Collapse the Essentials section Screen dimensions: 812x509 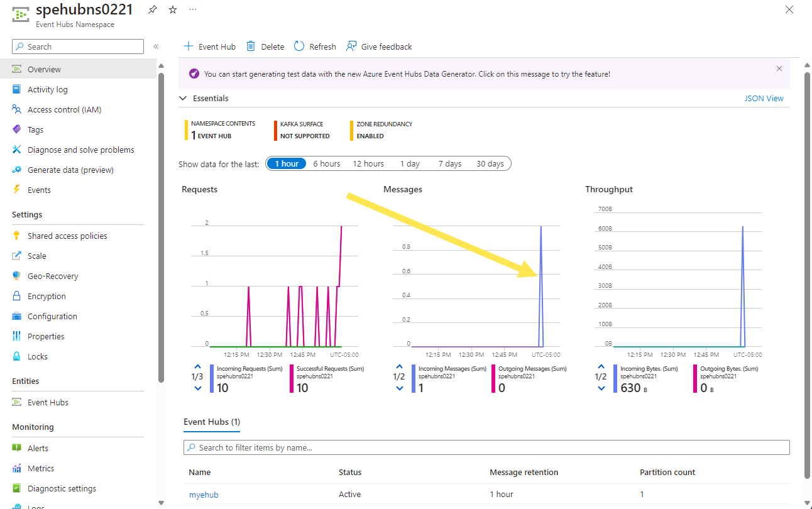pyautogui.click(x=183, y=99)
